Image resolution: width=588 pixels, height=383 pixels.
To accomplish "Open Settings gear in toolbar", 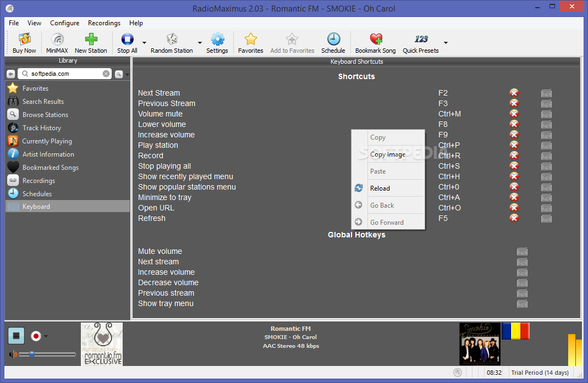I will [217, 43].
